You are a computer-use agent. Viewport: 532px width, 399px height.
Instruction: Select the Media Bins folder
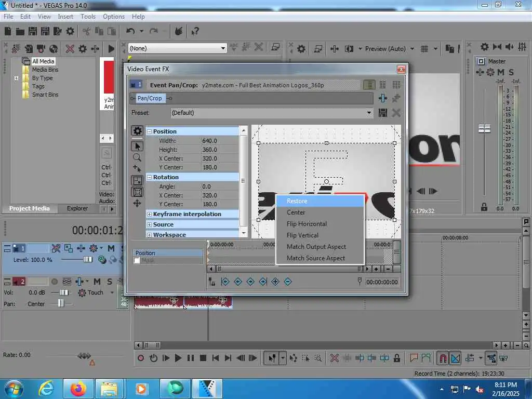tap(45, 70)
